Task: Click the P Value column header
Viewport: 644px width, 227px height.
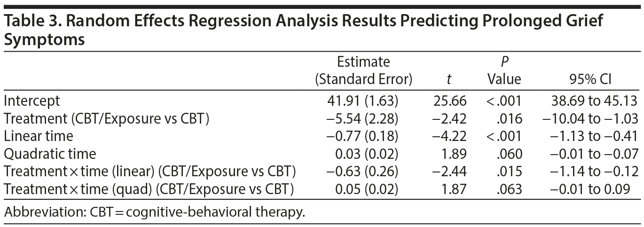Action: (x=504, y=70)
